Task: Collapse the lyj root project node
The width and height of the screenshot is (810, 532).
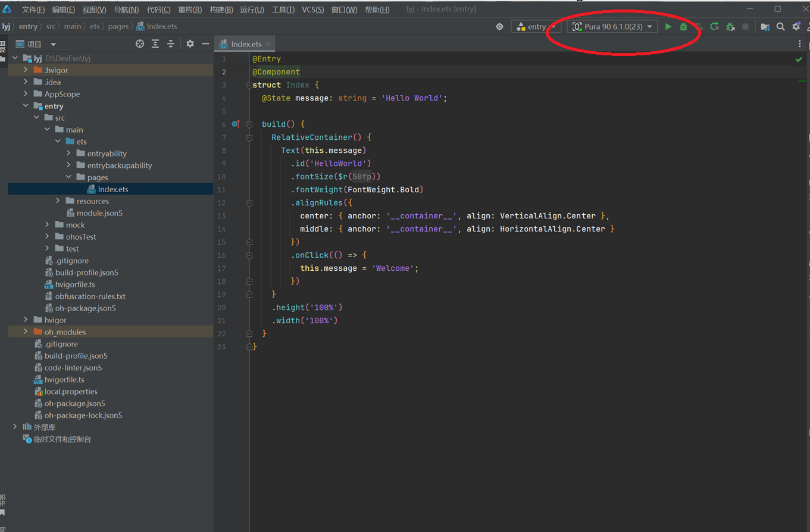Action: pyautogui.click(x=15, y=58)
